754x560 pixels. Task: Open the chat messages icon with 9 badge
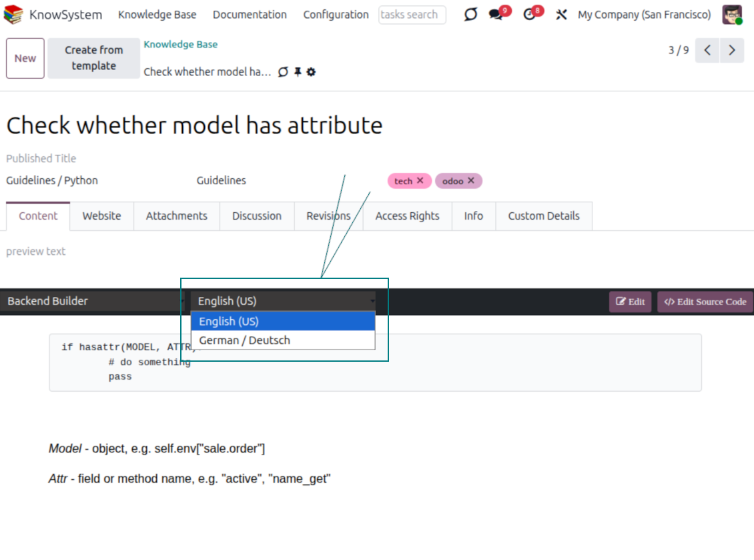click(496, 15)
